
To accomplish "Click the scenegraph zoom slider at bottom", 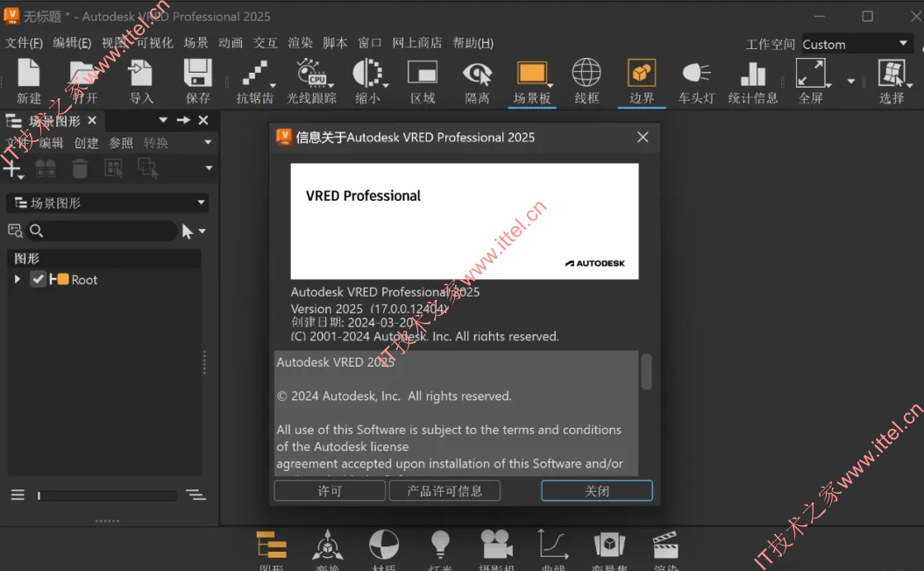I will pos(107,496).
